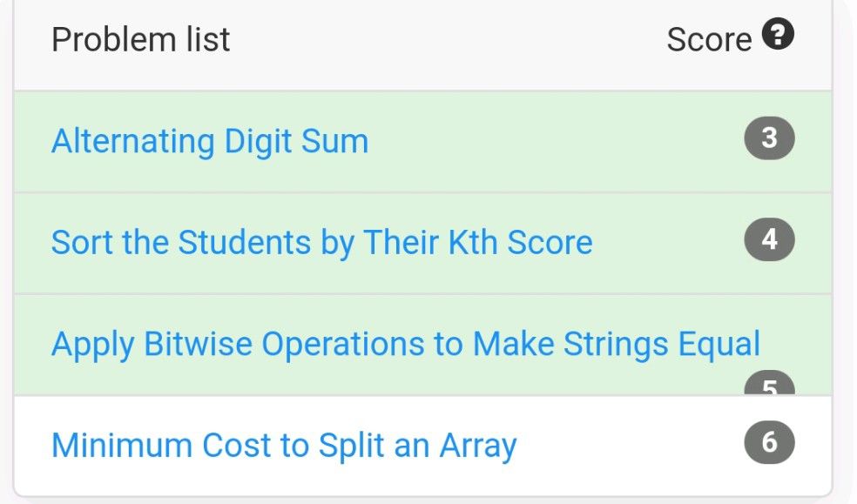Click empty white space right of Minimum Cost title
The width and height of the screenshot is (857, 504).
pos(629,446)
